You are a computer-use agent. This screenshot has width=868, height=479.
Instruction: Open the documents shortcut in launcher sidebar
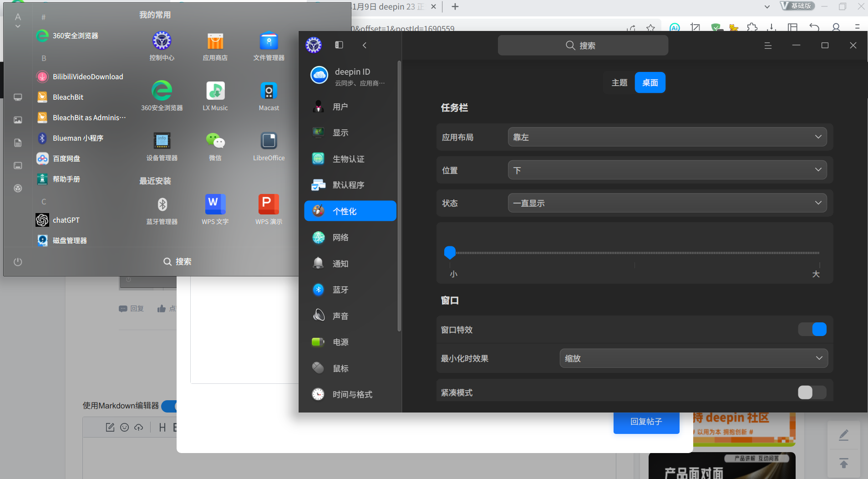(18, 143)
